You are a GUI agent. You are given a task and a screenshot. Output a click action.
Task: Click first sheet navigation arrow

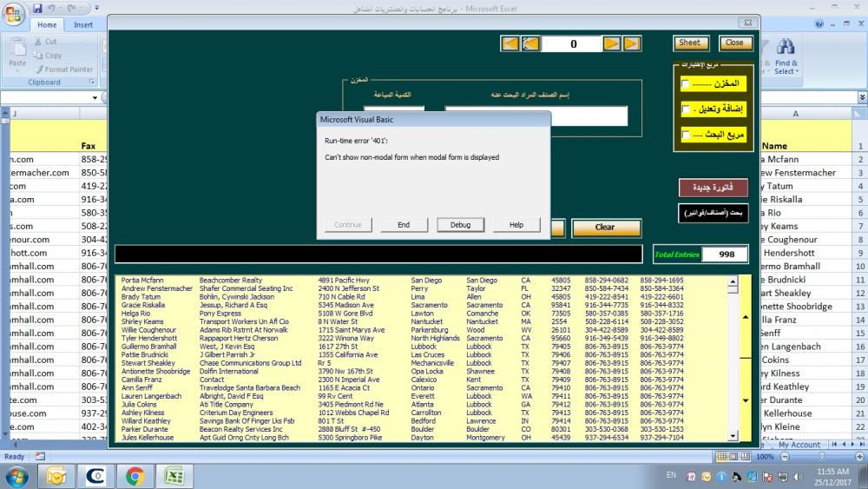(834, 444)
